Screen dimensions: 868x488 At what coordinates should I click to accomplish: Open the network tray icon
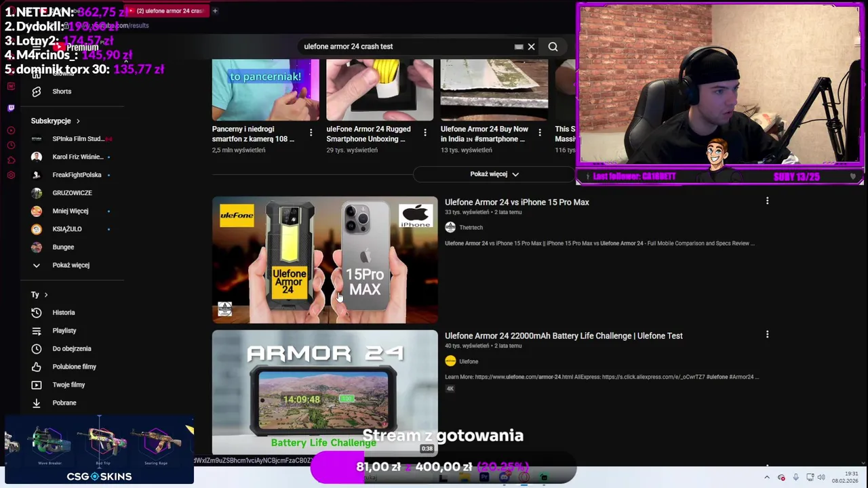tap(810, 477)
